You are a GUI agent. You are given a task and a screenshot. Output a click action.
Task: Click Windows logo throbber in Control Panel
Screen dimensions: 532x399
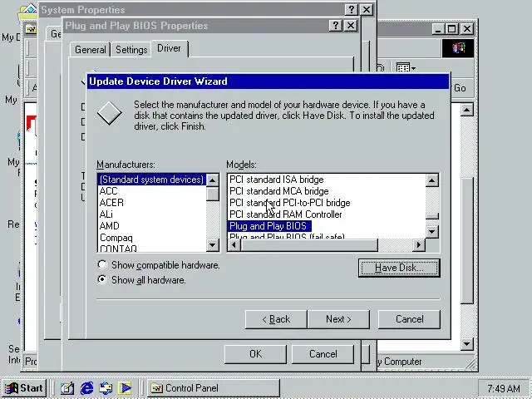point(458,48)
